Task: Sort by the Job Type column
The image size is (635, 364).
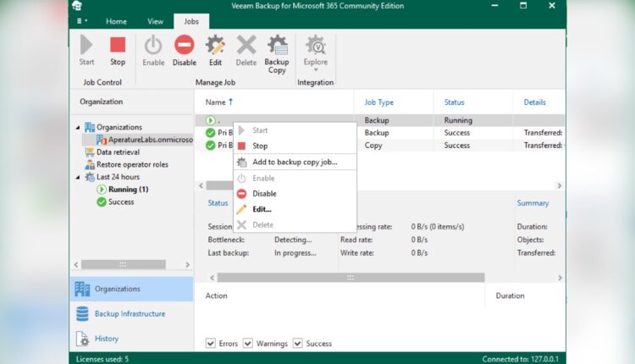Action: [378, 102]
